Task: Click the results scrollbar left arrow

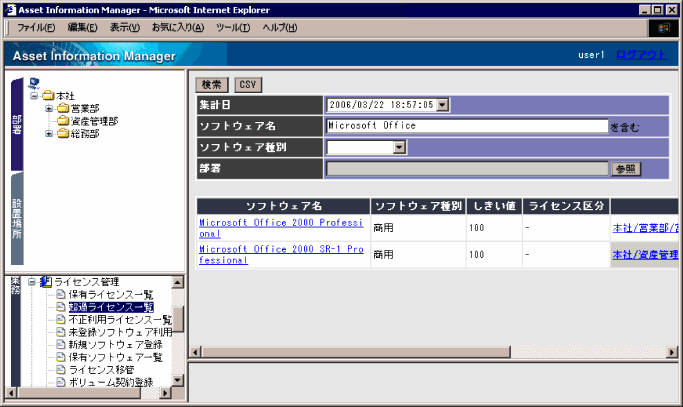Action: (196, 352)
